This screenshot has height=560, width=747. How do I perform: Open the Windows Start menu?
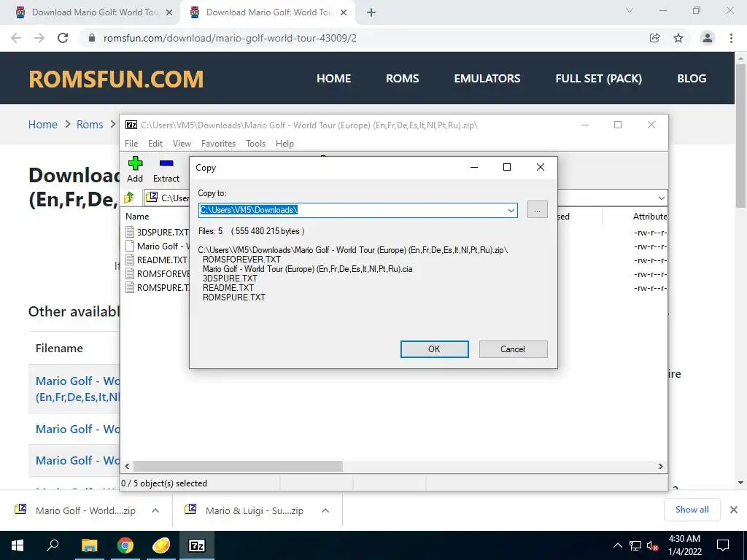tap(18, 545)
